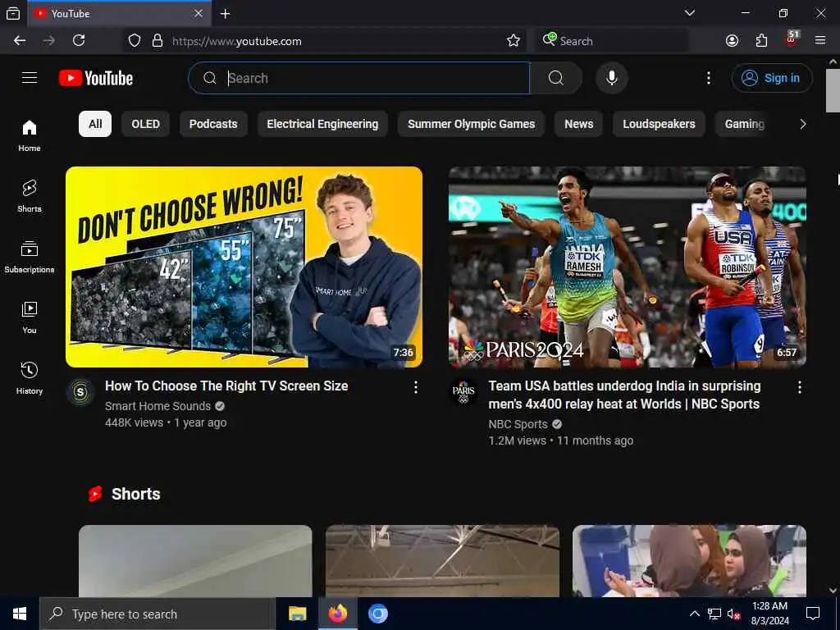
Task: Open the Short with women in hijabs
Action: tap(689, 561)
